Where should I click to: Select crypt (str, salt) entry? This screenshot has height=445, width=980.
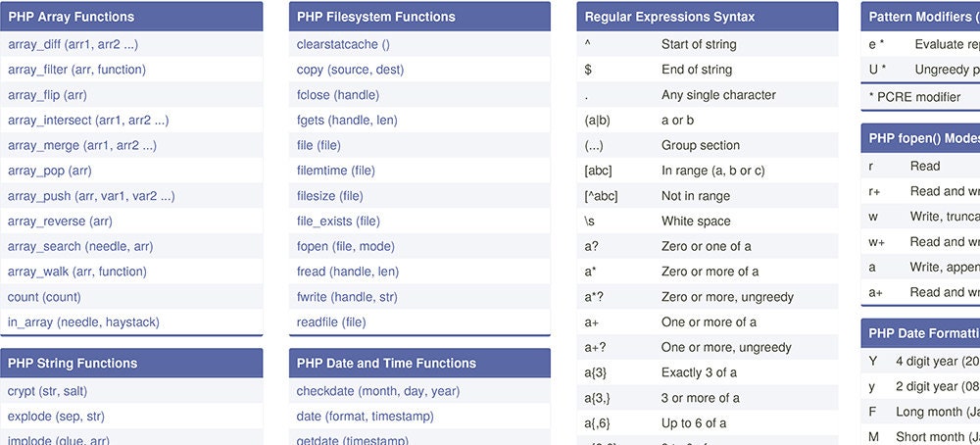pyautogui.click(x=131, y=391)
